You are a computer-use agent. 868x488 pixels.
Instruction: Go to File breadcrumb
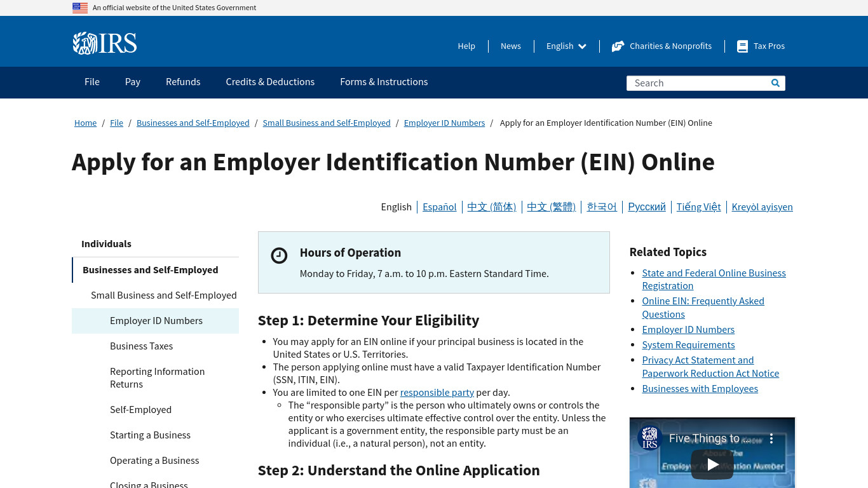click(117, 123)
